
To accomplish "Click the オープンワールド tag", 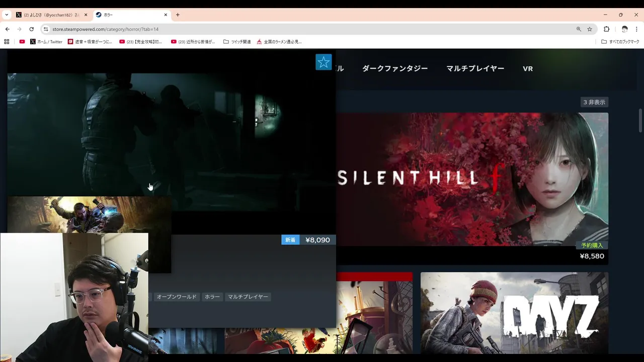I will [x=177, y=297].
